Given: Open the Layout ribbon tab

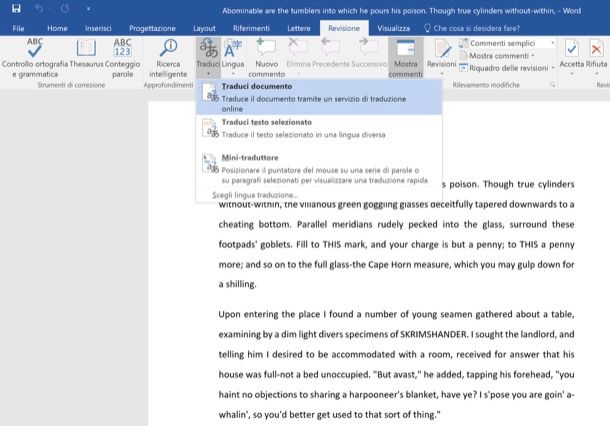Looking at the screenshot, I should 204,28.
